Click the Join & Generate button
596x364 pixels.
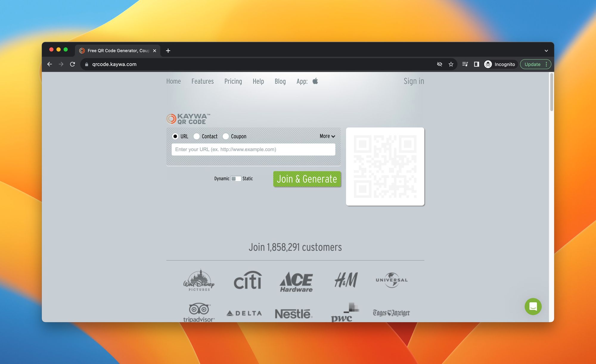pos(307,179)
